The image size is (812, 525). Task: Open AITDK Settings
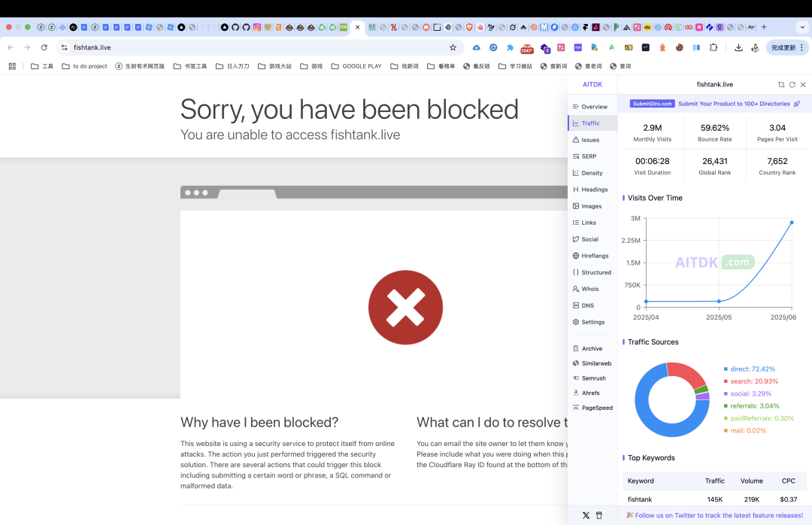pyautogui.click(x=590, y=323)
